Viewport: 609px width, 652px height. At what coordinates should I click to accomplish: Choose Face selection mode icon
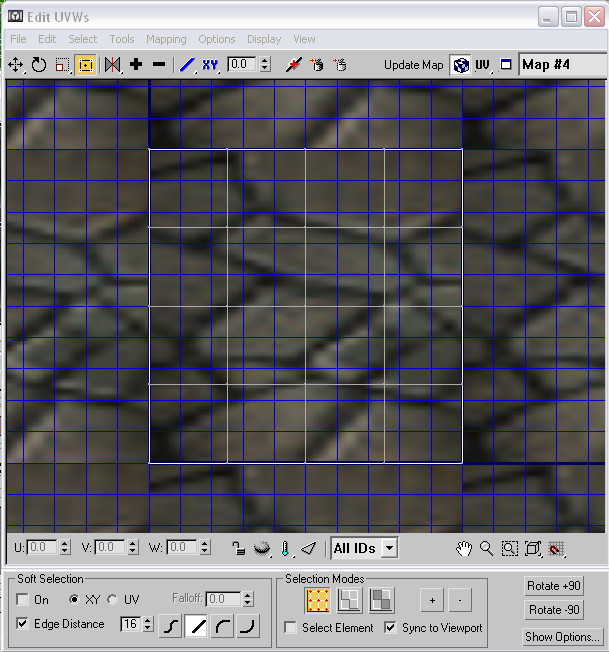381,600
